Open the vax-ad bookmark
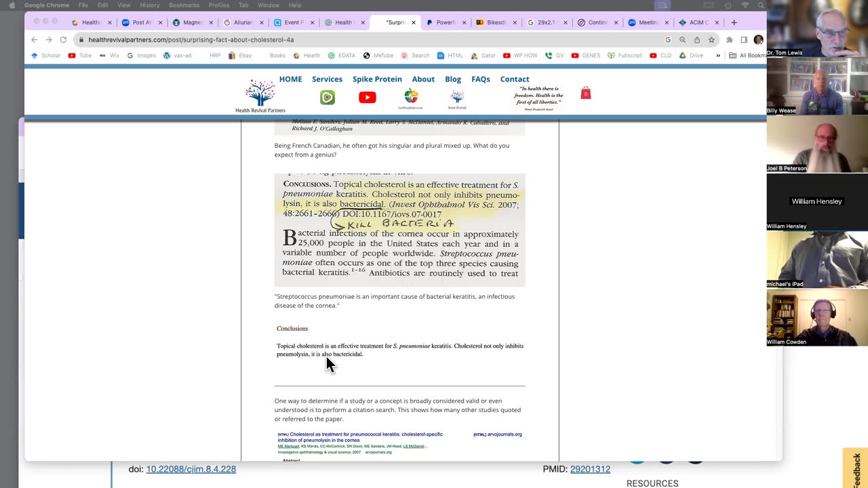 point(178,56)
